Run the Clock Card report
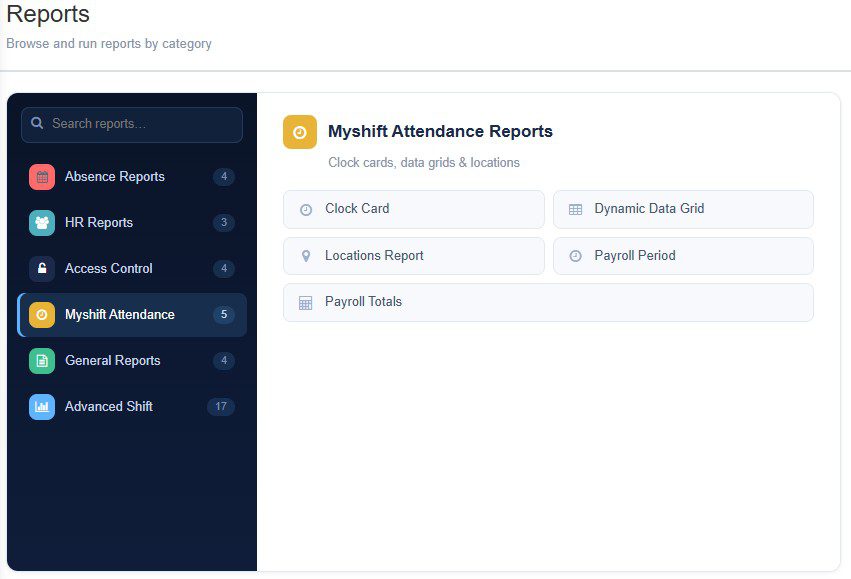Image resolution: width=851 pixels, height=579 pixels. coord(414,209)
